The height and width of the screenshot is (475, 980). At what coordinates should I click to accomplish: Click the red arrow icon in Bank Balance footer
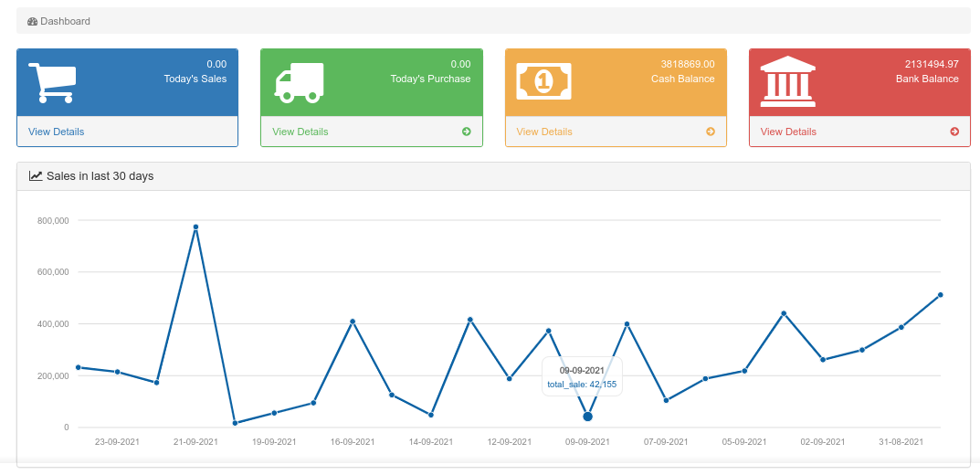(x=954, y=132)
